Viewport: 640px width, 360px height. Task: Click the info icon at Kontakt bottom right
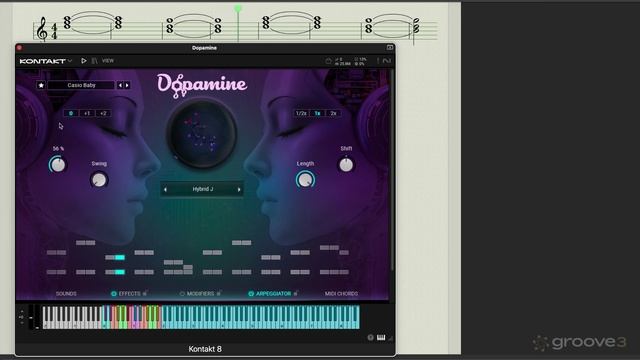[x=371, y=338]
